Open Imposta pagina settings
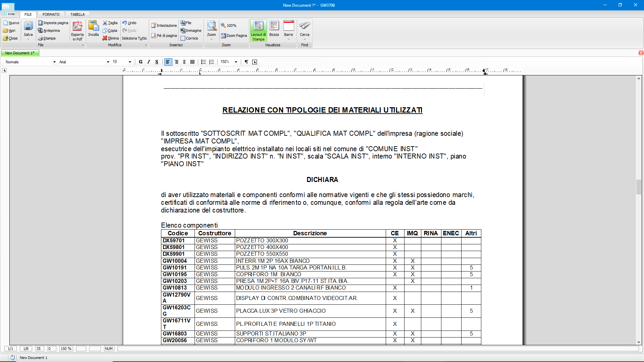 pos(53,23)
